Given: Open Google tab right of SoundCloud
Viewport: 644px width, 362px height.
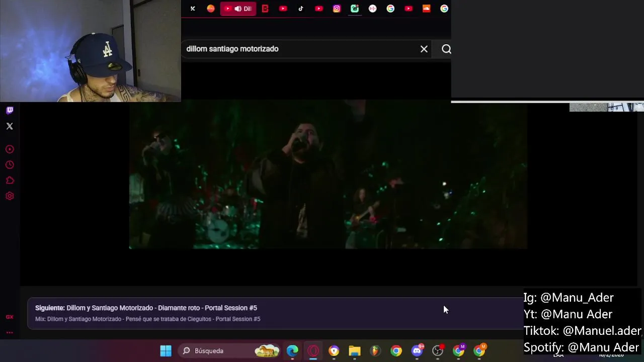Looking at the screenshot, I should click(444, 9).
